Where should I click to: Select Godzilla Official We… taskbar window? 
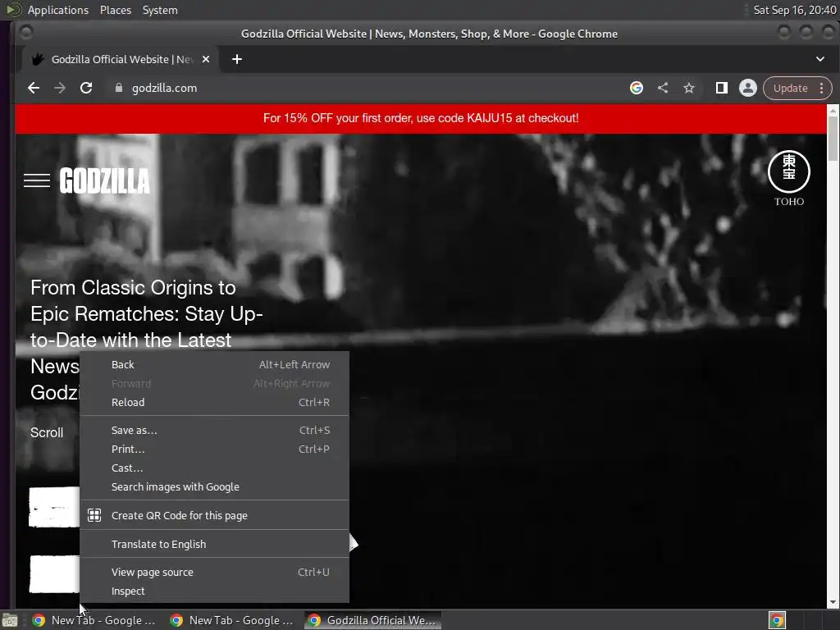[373, 620]
